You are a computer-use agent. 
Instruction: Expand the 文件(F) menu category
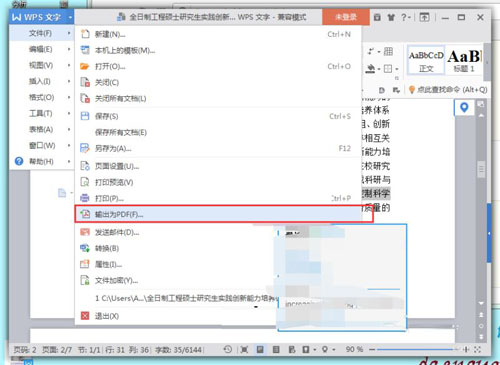click(42, 33)
